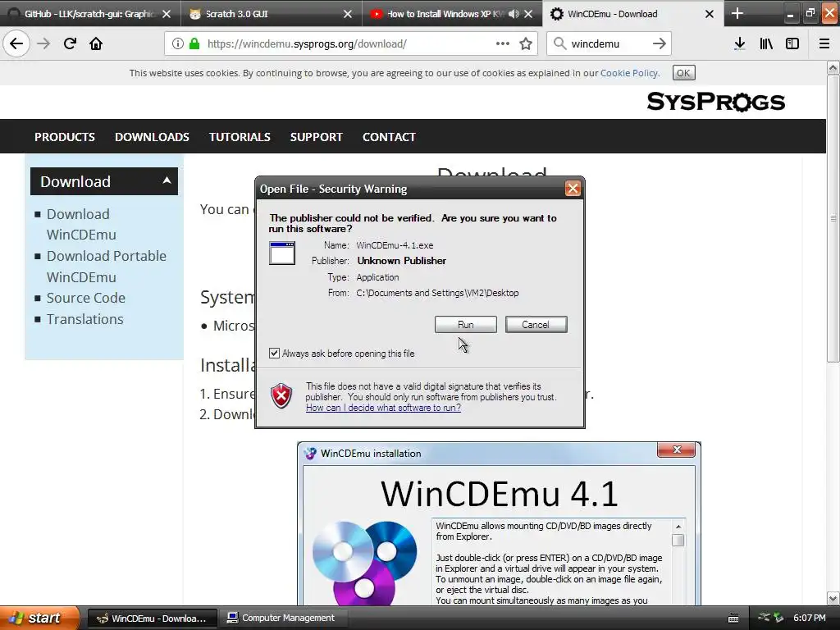Image resolution: width=840 pixels, height=630 pixels.
Task: Click Cancel in the security warning
Action: click(536, 325)
